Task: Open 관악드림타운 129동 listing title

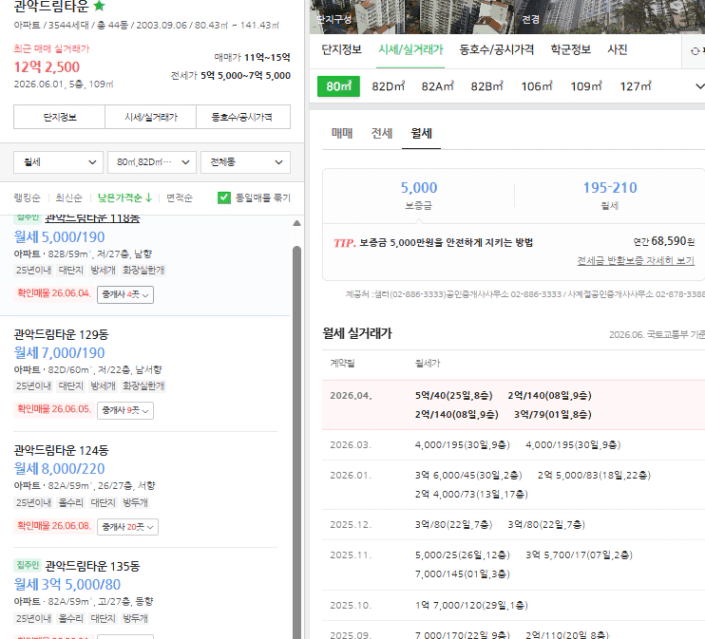Action: pos(61,335)
